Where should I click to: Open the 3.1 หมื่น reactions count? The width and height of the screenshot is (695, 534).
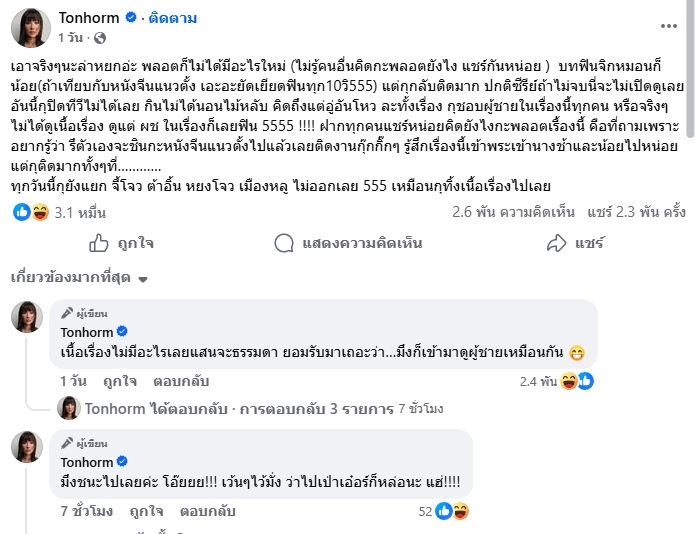click(x=80, y=213)
